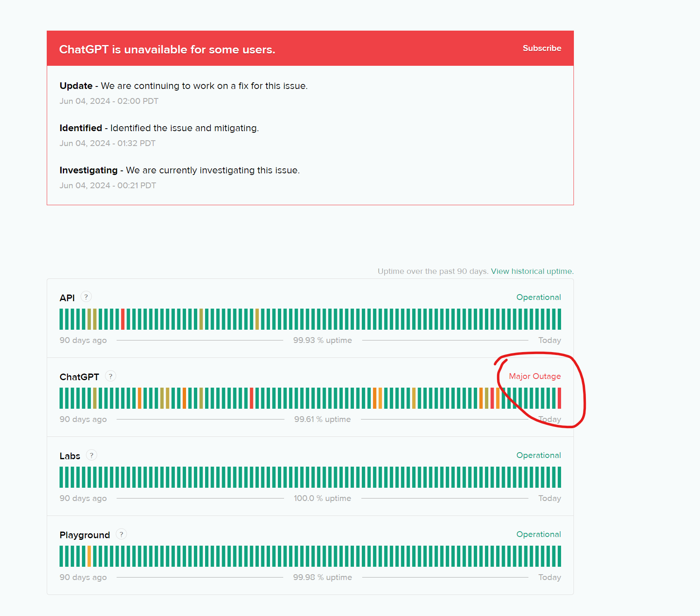Click API Operational status text
The height and width of the screenshot is (616, 700).
point(538,297)
